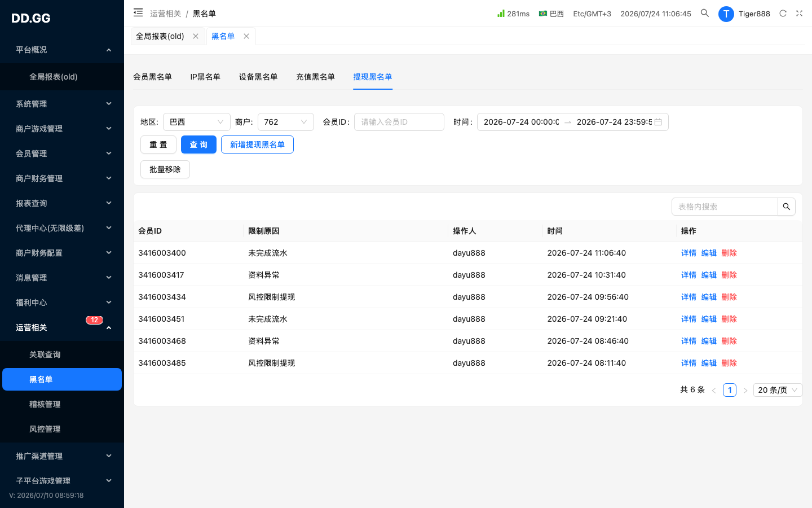The image size is (812, 508).
Task: Open 关联查询 in the sidebar
Action: coord(62,354)
